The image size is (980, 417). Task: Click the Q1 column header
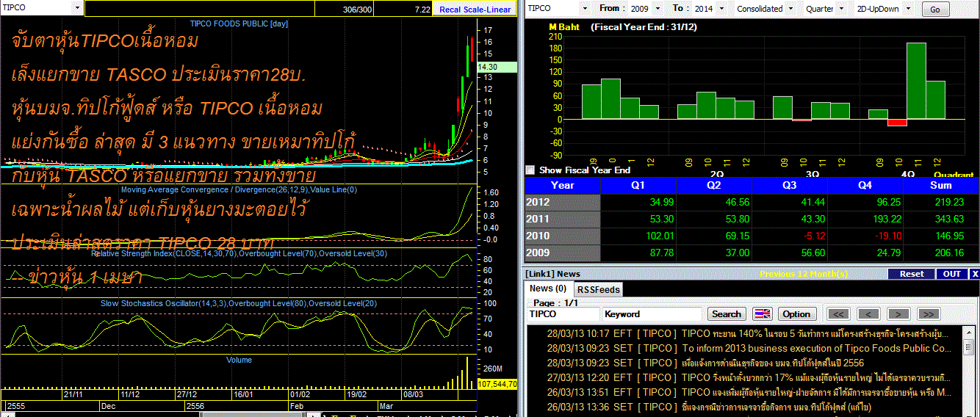638,185
